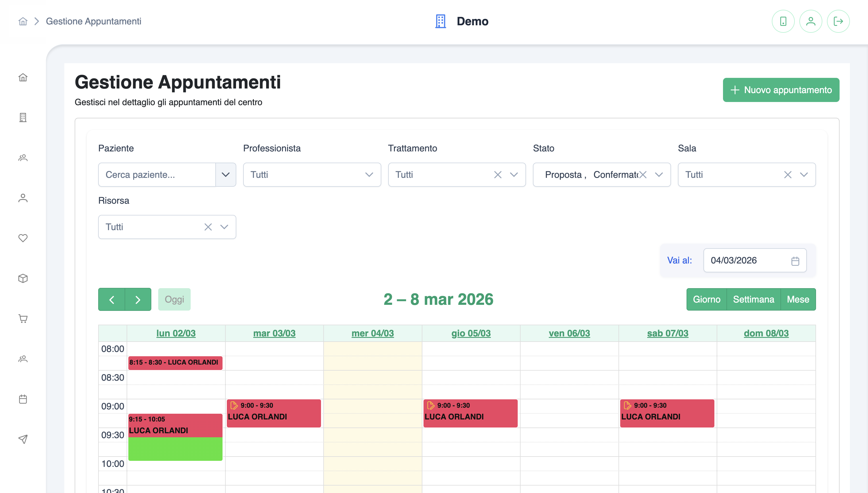
Task: Open Monday's 9:15 - 10:05 appointment
Action: point(175,437)
